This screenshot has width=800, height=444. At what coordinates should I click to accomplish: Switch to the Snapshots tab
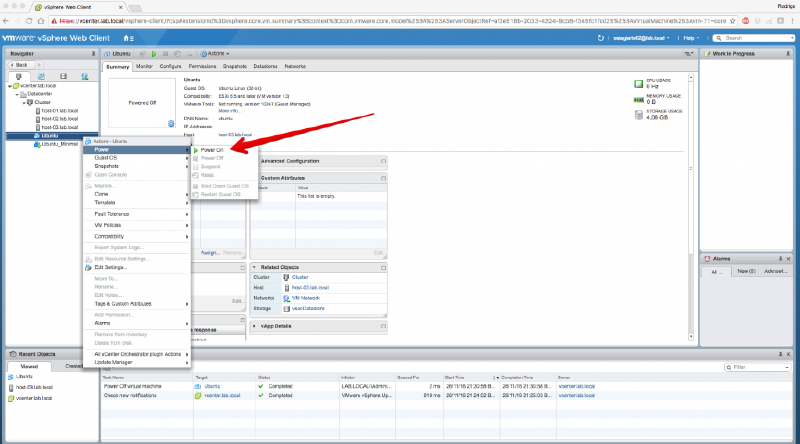pyautogui.click(x=235, y=66)
